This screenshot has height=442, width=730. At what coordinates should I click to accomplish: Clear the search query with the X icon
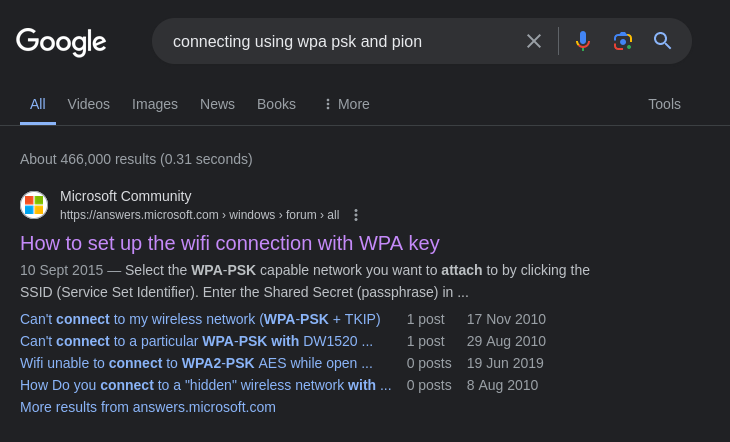tap(534, 41)
